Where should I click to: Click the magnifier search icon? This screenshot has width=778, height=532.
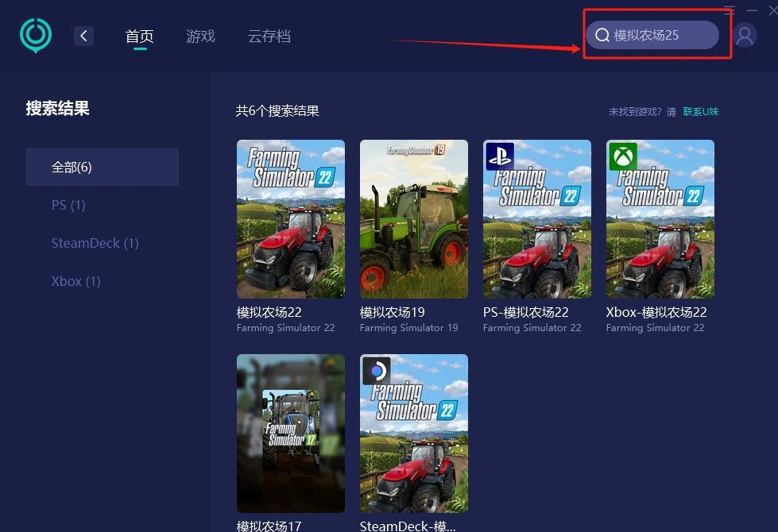(x=602, y=35)
